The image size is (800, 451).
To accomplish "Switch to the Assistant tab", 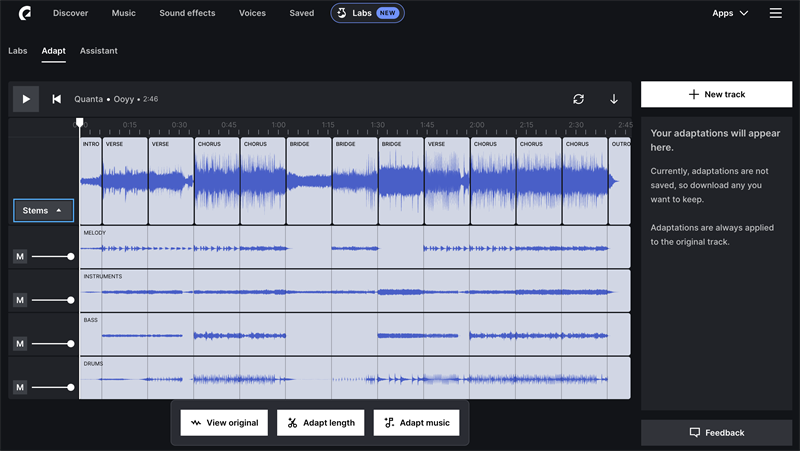I will coord(99,50).
